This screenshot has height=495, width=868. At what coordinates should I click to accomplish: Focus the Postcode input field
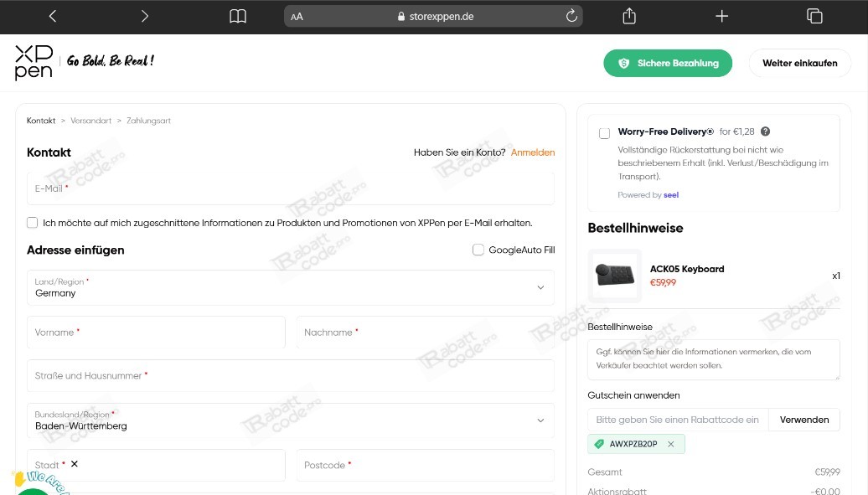[x=425, y=465]
